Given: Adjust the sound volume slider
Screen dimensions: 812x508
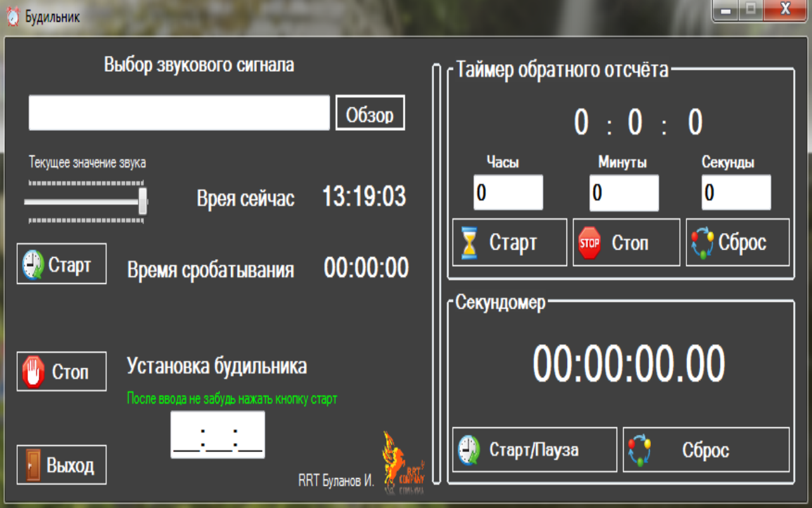Looking at the screenshot, I should (x=141, y=200).
